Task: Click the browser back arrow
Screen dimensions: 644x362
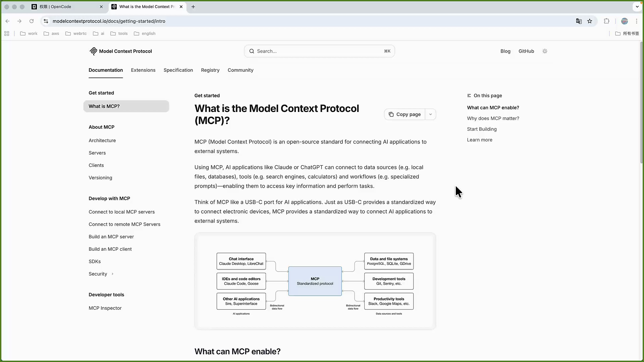Action: (7, 21)
